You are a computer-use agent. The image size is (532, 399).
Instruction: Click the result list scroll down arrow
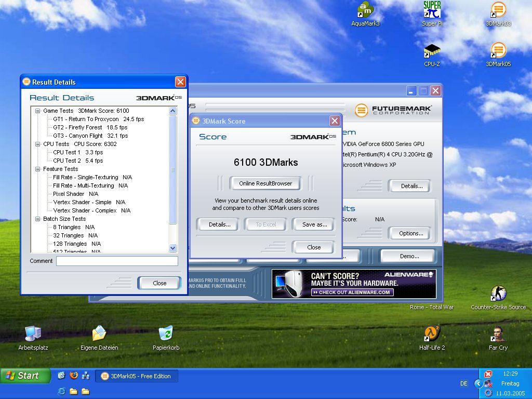point(172,248)
